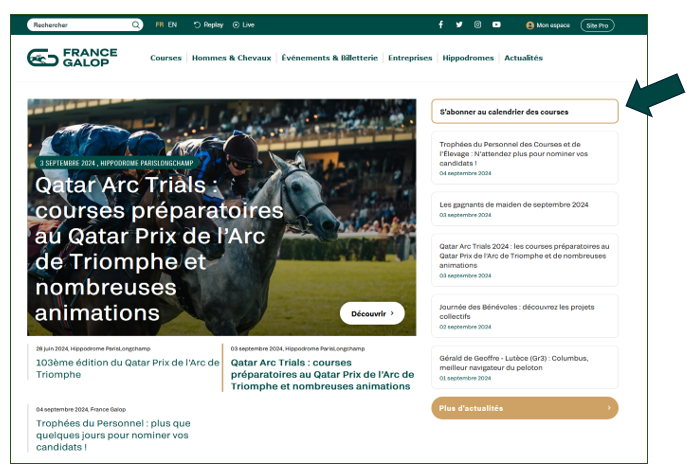Click 04 septembre 2024, France Galop label
Viewport: 691px width, 475px height.
pyautogui.click(x=81, y=409)
